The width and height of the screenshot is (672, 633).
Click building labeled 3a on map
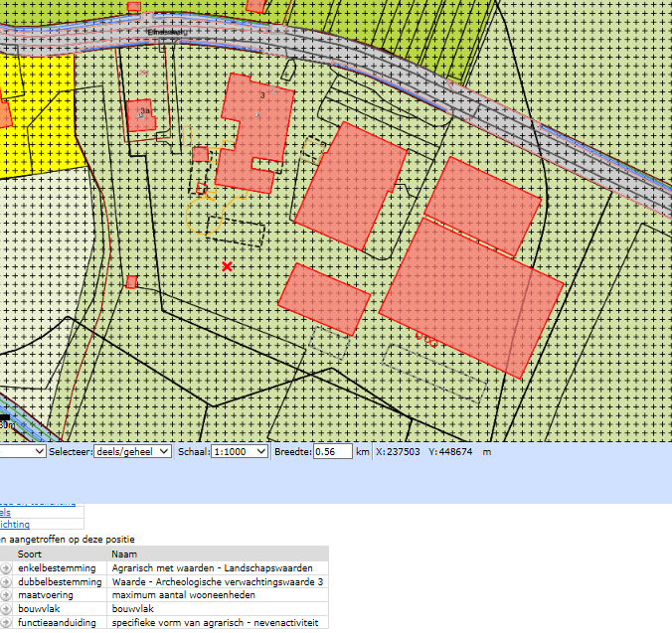point(140,115)
